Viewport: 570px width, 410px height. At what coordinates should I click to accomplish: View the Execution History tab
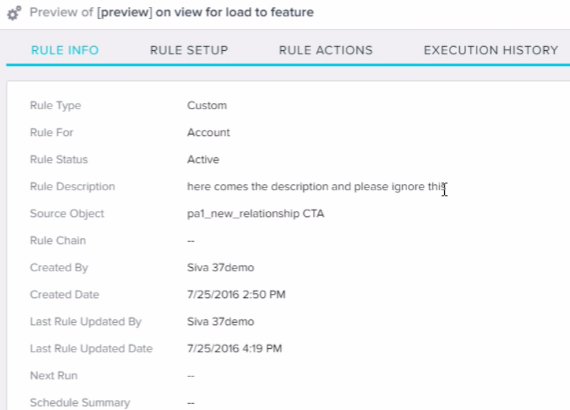click(491, 50)
